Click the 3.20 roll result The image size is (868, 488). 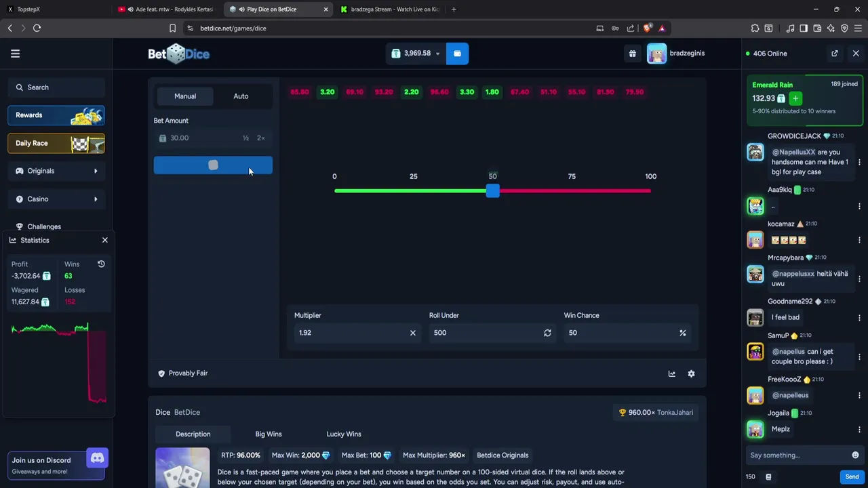coord(328,92)
